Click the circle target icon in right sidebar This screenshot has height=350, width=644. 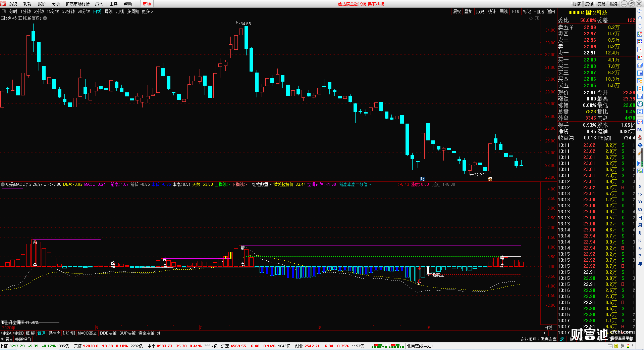[640, 112]
